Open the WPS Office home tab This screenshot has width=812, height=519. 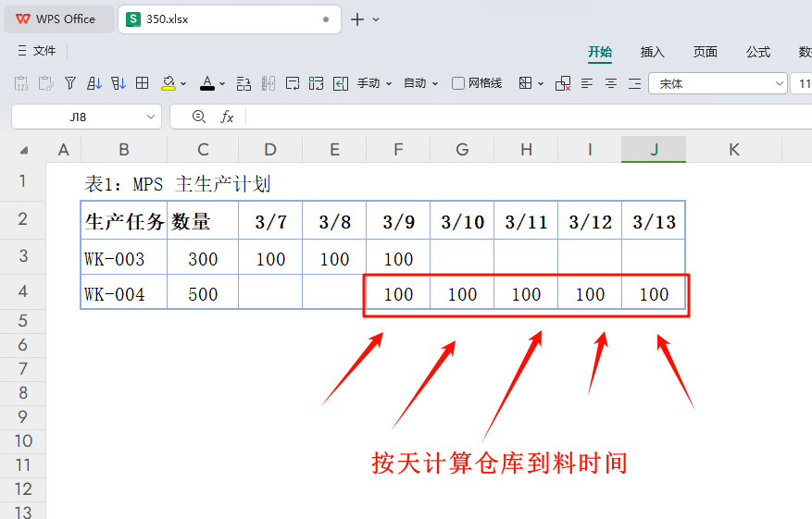coord(59,19)
